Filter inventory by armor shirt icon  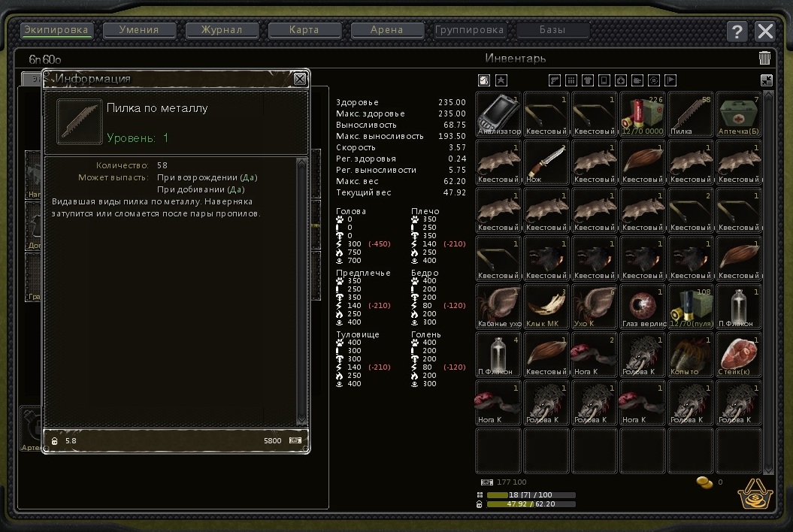point(588,80)
